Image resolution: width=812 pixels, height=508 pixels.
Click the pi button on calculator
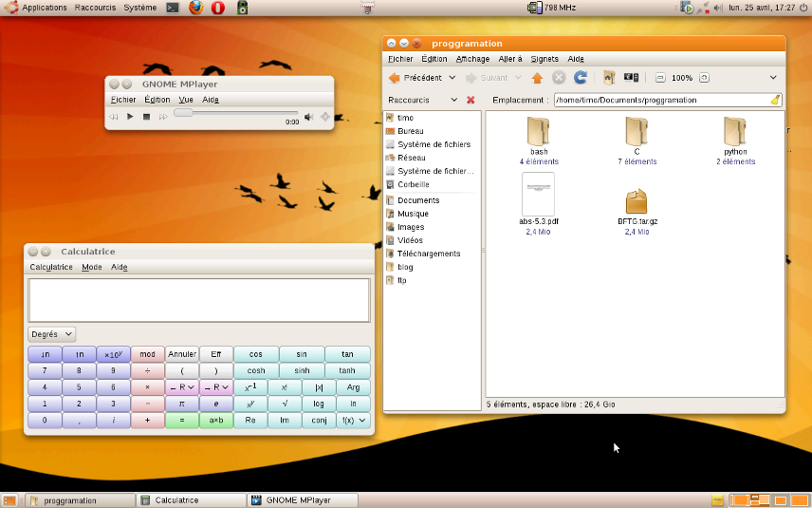click(x=182, y=404)
